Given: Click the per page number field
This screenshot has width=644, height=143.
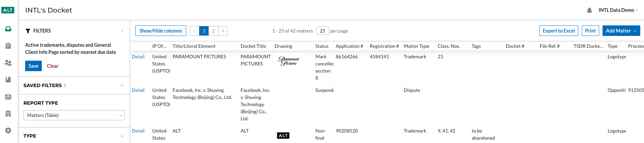Looking at the screenshot, I should tap(322, 31).
